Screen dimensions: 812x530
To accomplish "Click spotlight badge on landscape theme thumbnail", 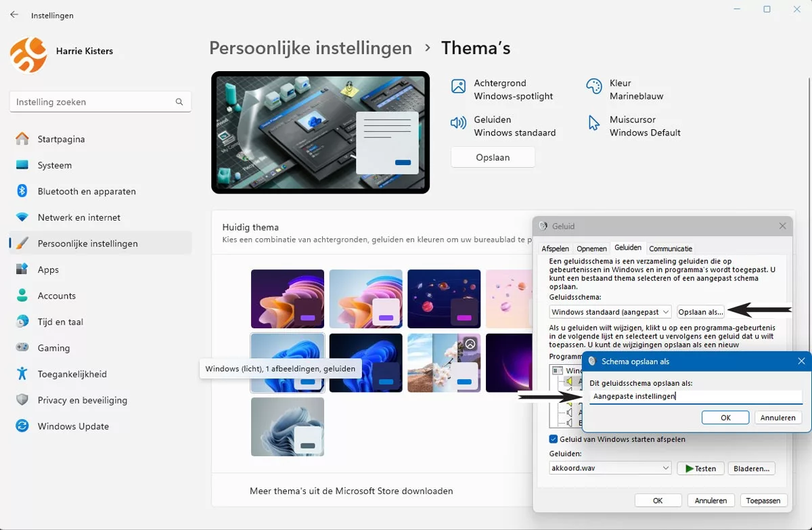I will tap(470, 344).
